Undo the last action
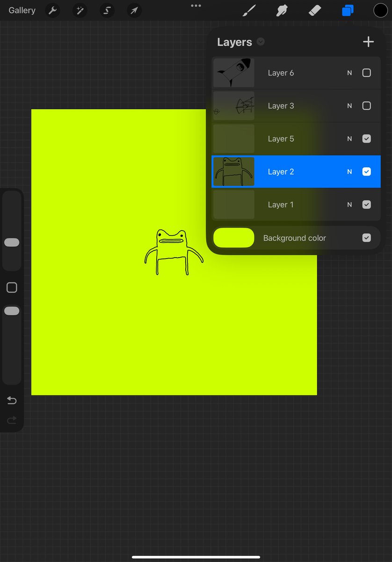The height and width of the screenshot is (562, 392). [x=12, y=400]
